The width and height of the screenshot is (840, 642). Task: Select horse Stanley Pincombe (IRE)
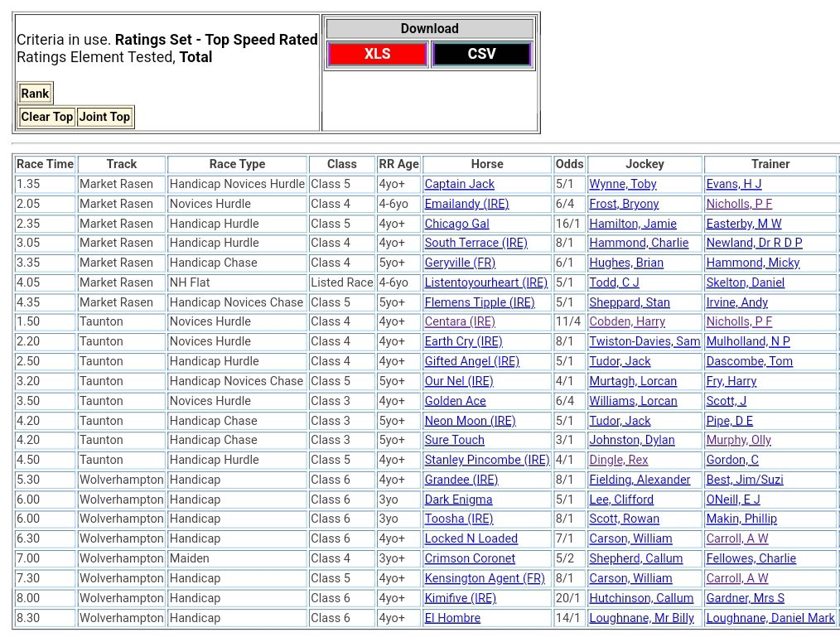pos(486,460)
